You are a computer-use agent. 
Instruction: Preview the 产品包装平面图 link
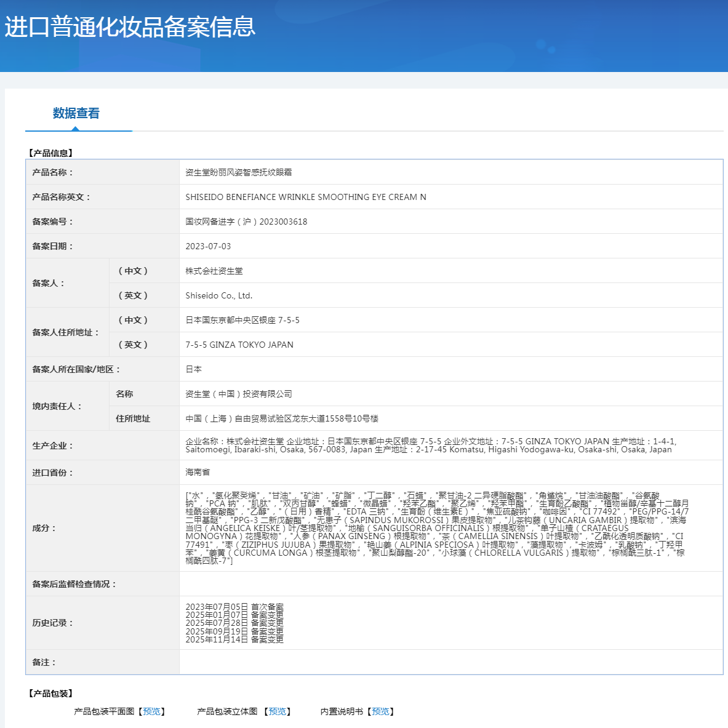click(151, 711)
